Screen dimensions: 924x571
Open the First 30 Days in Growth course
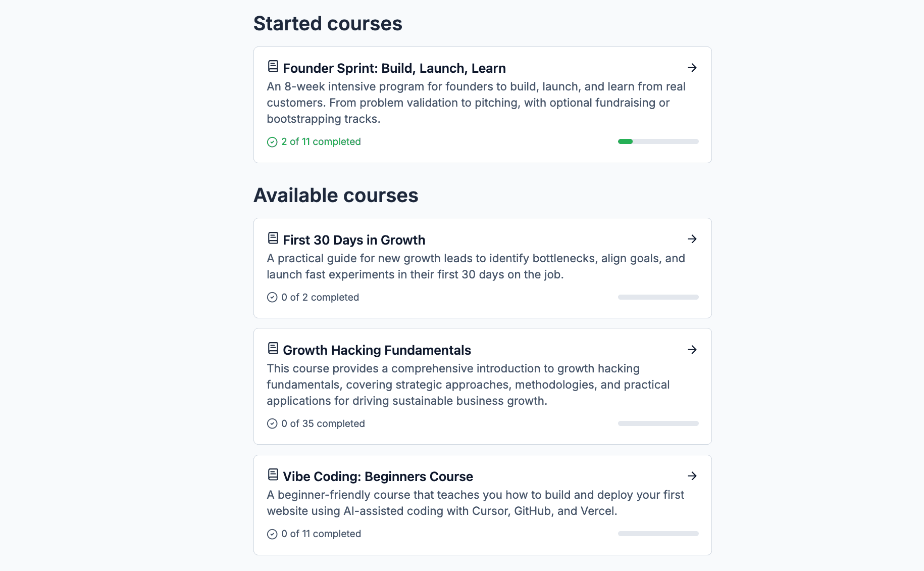coord(353,240)
